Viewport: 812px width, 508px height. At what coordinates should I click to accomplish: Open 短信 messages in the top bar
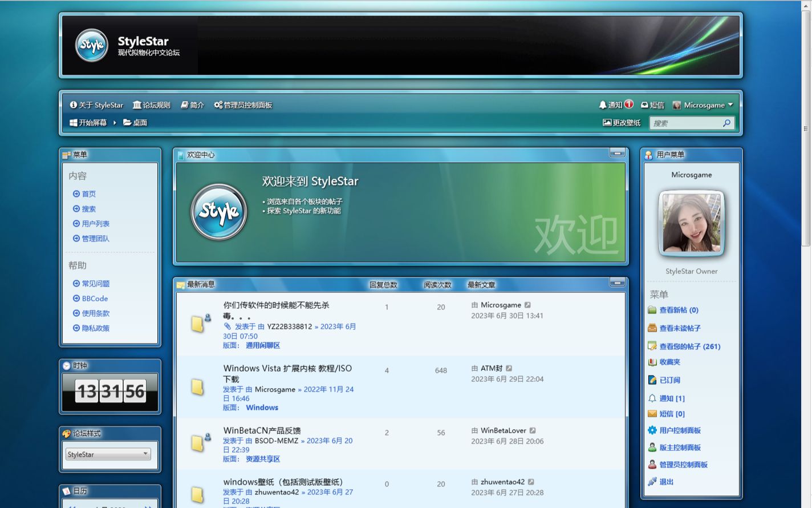pyautogui.click(x=652, y=105)
